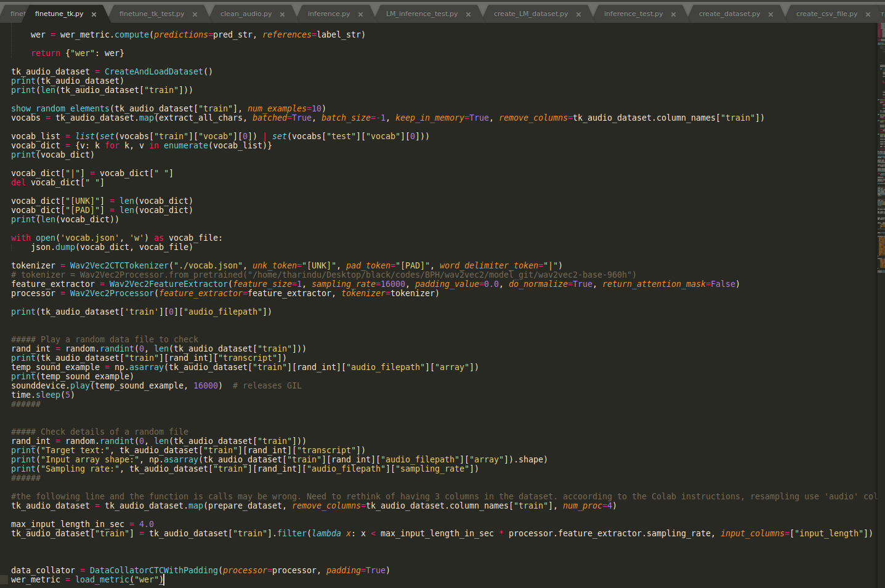The image size is (885, 588).
Task: Close the LM_inference_test.py tab
Action: pyautogui.click(x=468, y=14)
